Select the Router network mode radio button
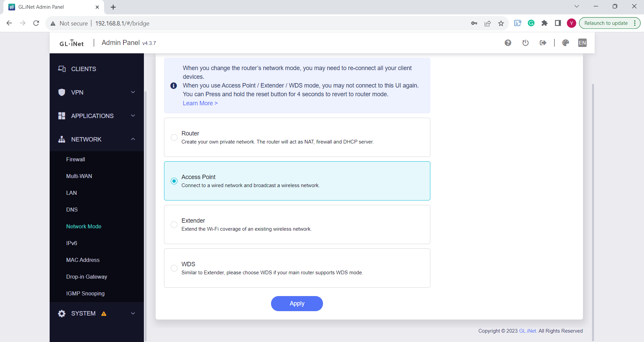Screen dimensions: 644x342 click(x=174, y=137)
